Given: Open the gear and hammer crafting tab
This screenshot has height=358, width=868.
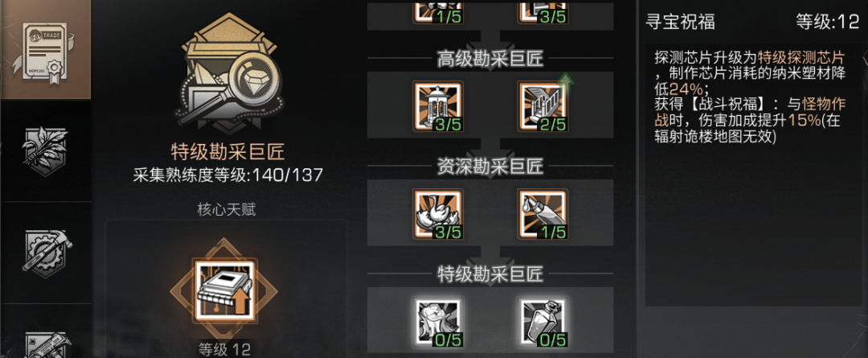Looking at the screenshot, I should coord(44,252).
